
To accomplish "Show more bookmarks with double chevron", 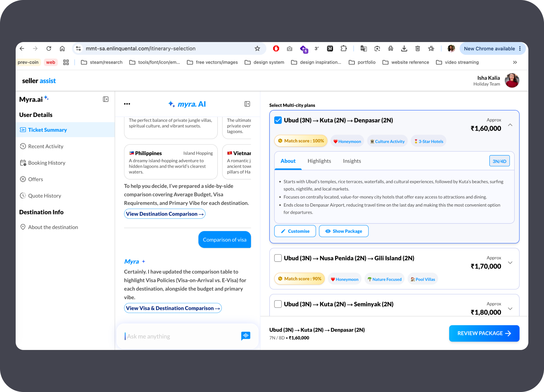I will (515, 62).
